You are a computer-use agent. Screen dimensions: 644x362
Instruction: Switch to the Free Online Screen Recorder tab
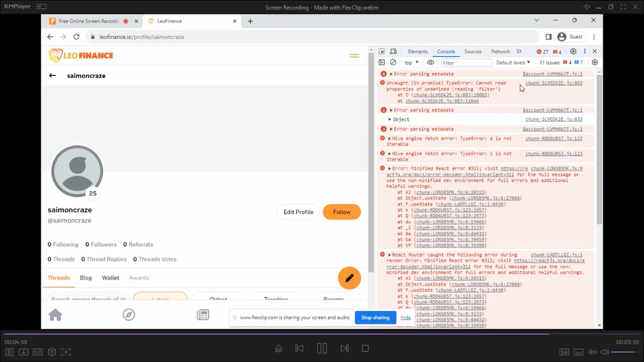point(89,21)
